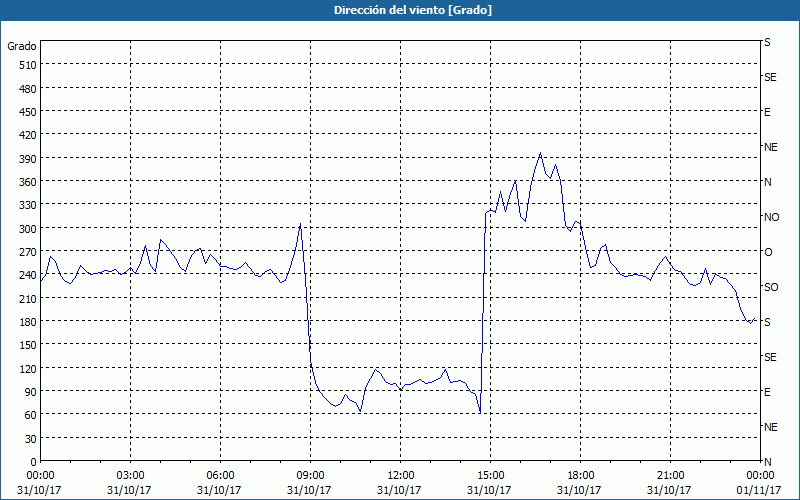Click the "SE" compass label beside 480
Screen dimensions: 800x500
(x=770, y=78)
